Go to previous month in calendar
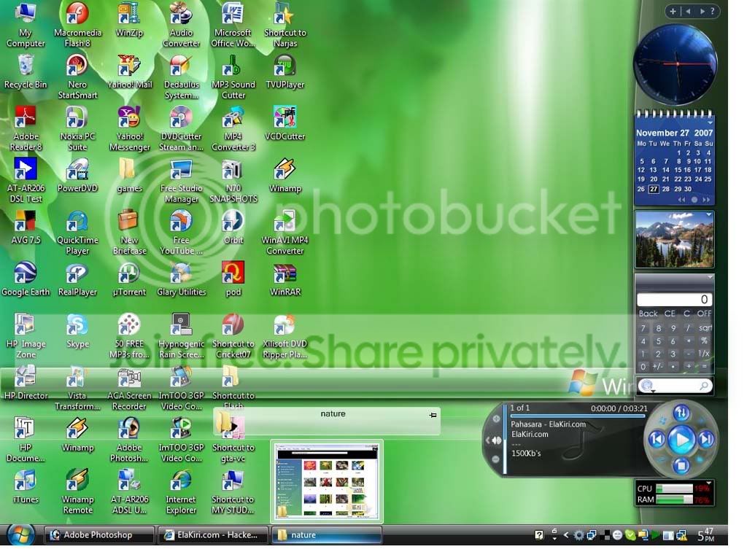Screen dimensions: 747x560 pyautogui.click(x=682, y=200)
